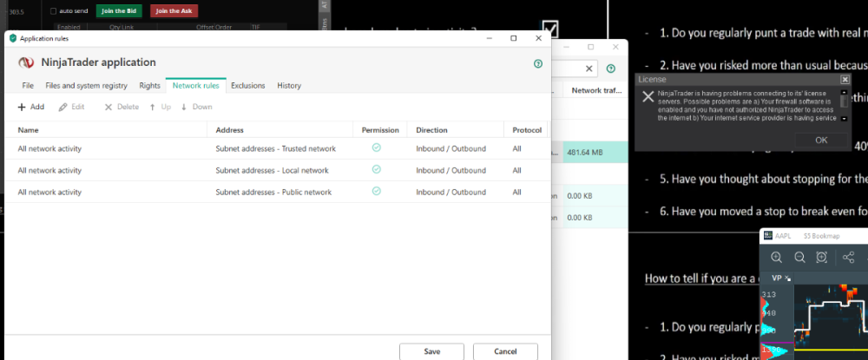Zoom in on the Bookmap chart

coord(776,257)
